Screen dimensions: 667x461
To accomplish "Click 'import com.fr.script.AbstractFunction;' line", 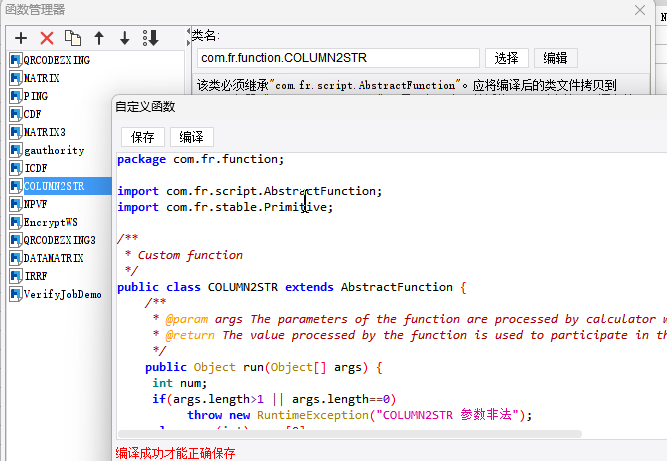I will 250,191.
